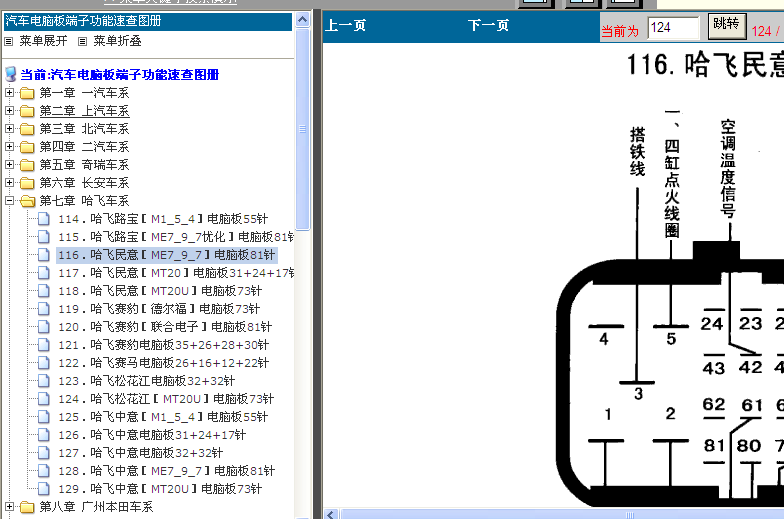Screen dimensions: 784x519
Task: Open 121.哈飞赛豹电脑板35+26+28+30针
Action: pyautogui.click(x=164, y=345)
